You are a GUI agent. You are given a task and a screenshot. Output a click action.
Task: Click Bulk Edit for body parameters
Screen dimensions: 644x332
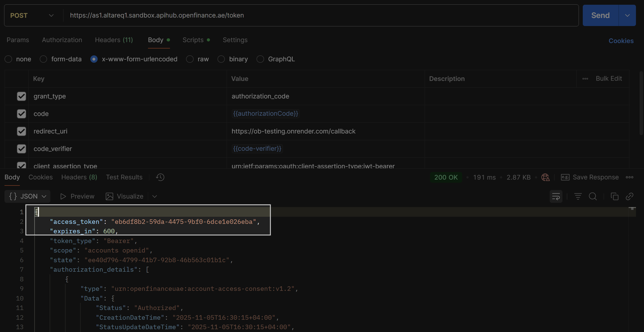coord(609,79)
